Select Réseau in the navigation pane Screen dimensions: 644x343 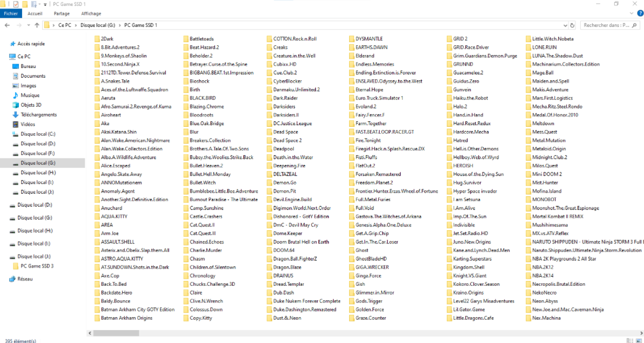coord(25,279)
